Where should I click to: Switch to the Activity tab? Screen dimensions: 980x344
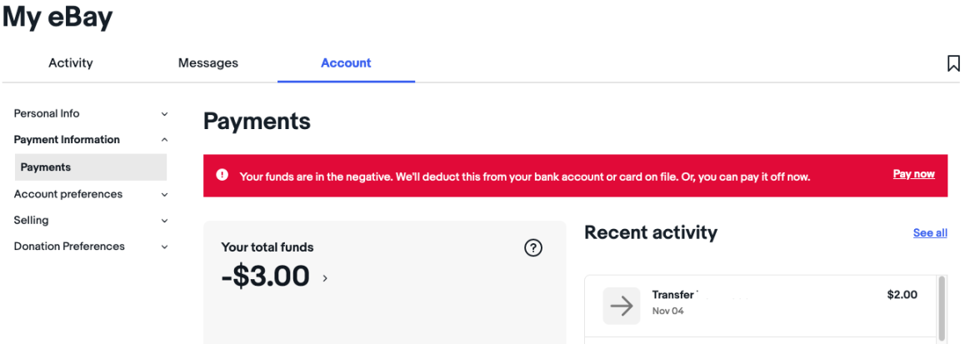coord(71,63)
